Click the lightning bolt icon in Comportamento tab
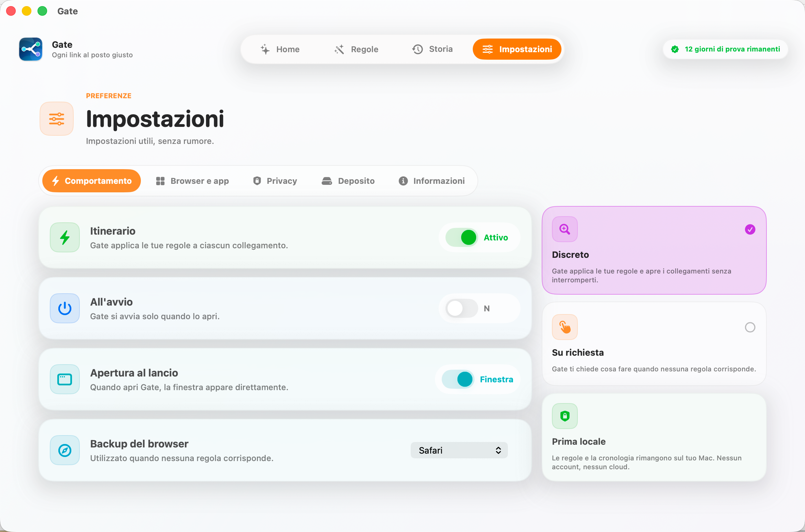 tap(56, 181)
